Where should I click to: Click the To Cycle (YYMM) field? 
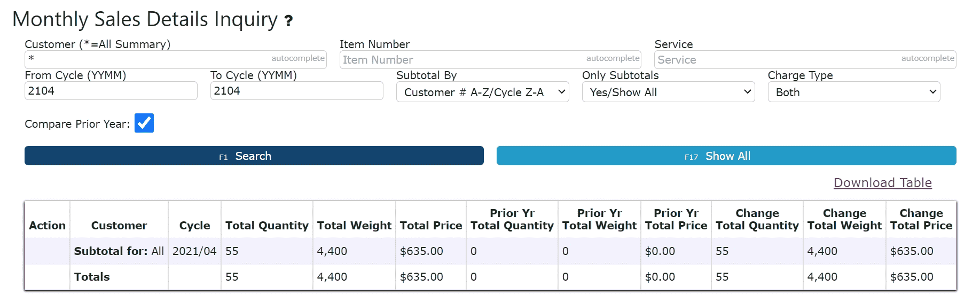click(296, 91)
